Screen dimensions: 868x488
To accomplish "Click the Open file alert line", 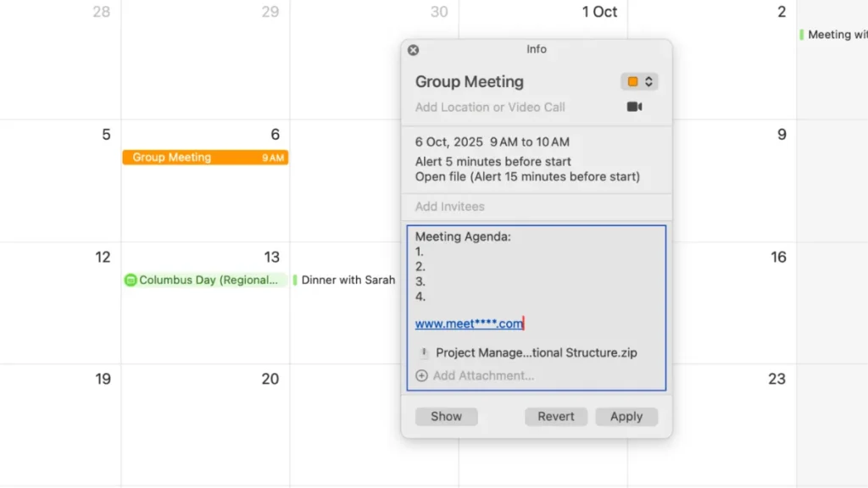I will [527, 177].
